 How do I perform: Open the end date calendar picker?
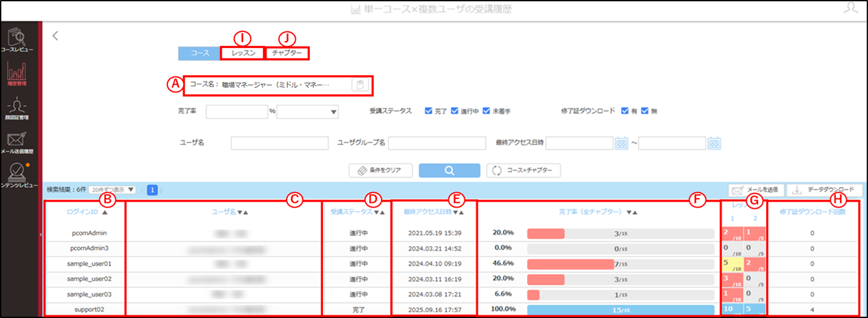click(x=715, y=143)
